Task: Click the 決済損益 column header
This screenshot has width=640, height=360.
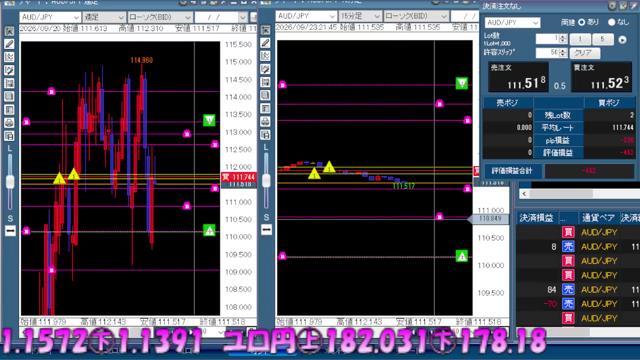Action: (536, 218)
